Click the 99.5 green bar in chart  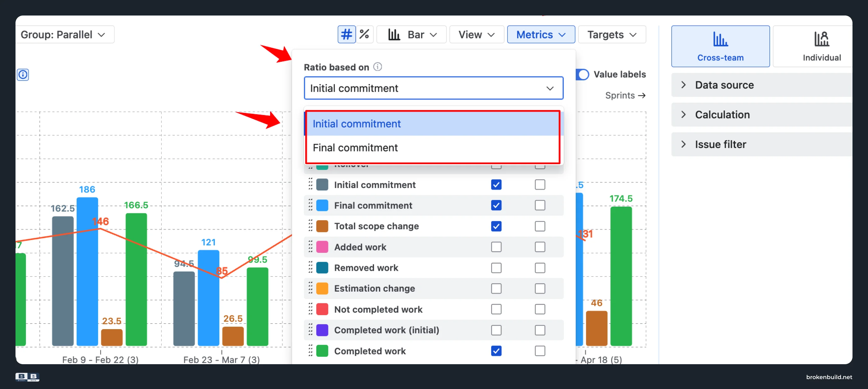coord(257,307)
